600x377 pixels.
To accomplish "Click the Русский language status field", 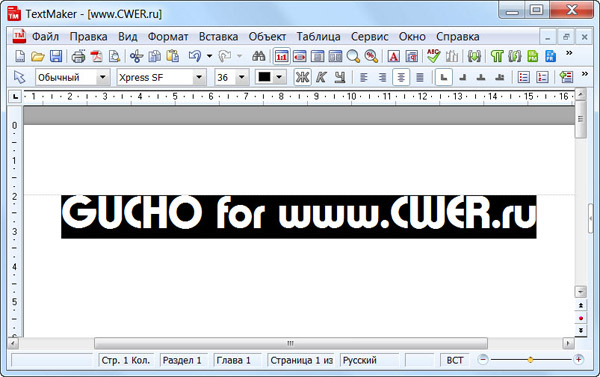I will click(x=369, y=360).
